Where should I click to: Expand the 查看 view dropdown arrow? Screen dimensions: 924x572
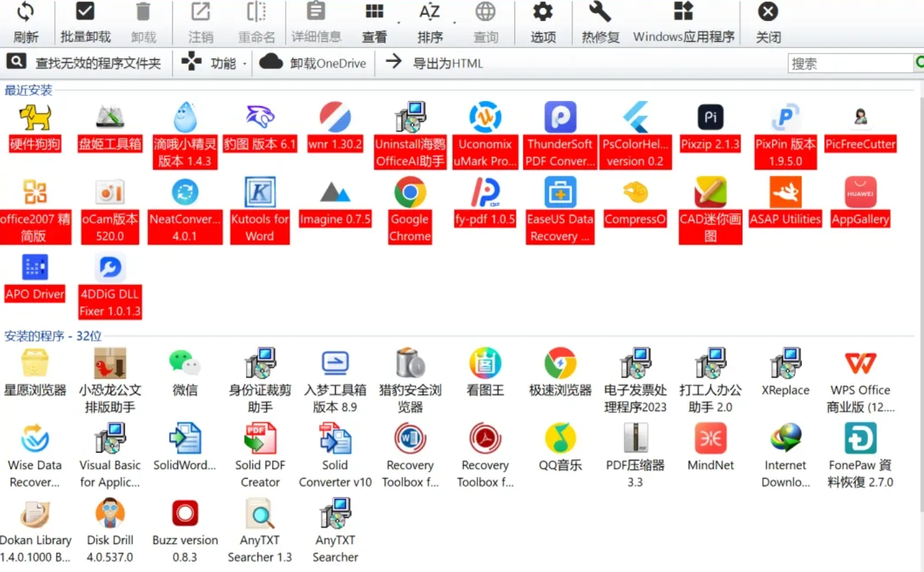click(x=398, y=23)
